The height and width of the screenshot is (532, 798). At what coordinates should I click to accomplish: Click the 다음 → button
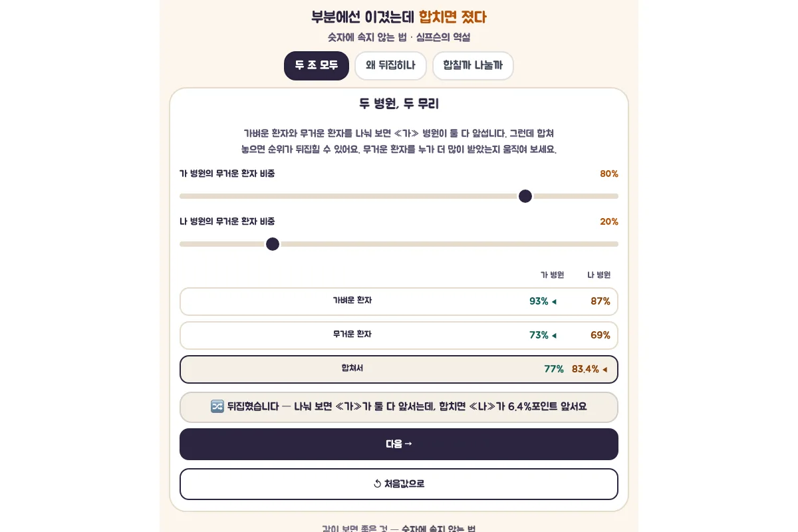(x=399, y=444)
